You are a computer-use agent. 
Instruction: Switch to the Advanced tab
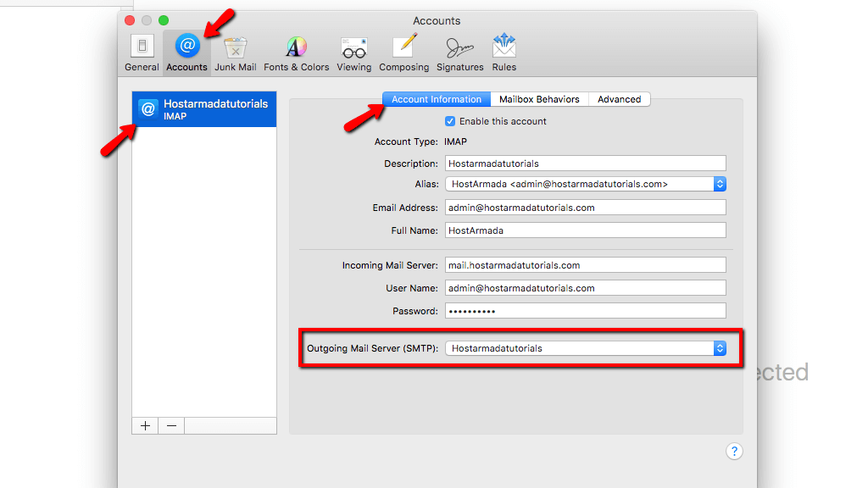pyautogui.click(x=619, y=99)
